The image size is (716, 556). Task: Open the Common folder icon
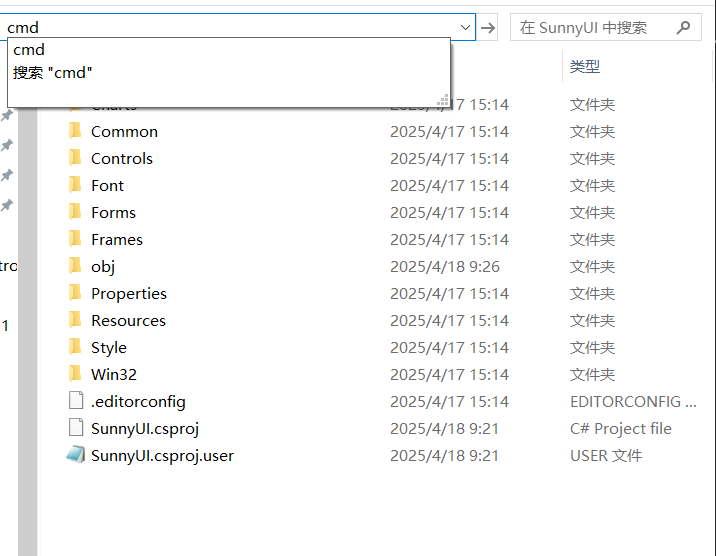(75, 131)
